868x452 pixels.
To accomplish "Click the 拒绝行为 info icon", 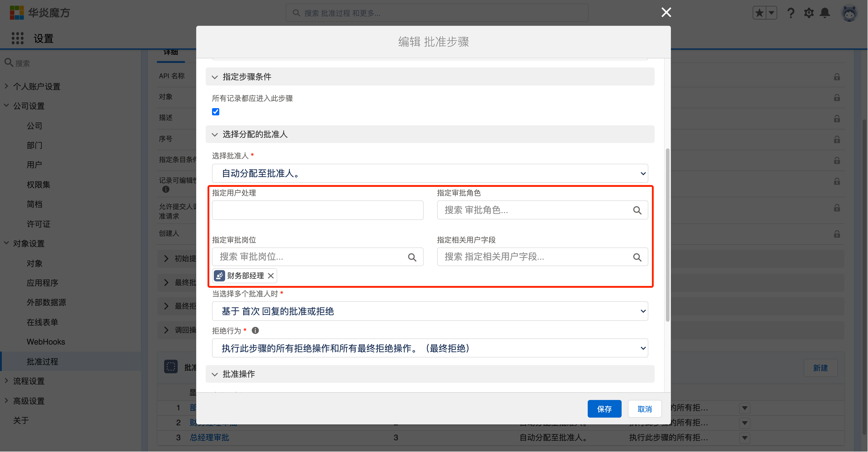I will tap(255, 331).
